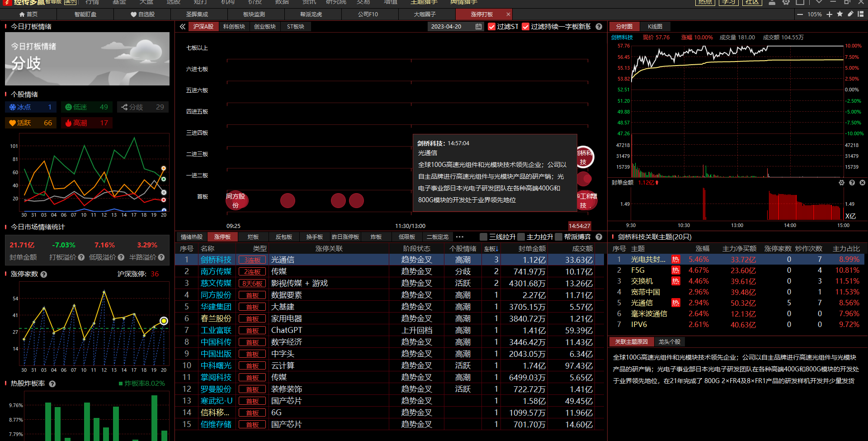Click 热 badge on F5G row
The image size is (868, 441).
coord(675,270)
